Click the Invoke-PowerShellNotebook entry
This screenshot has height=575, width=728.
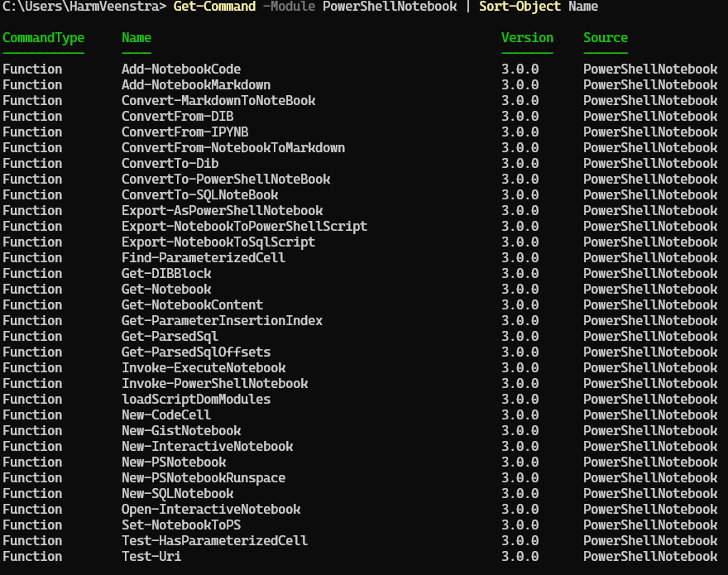tap(214, 384)
